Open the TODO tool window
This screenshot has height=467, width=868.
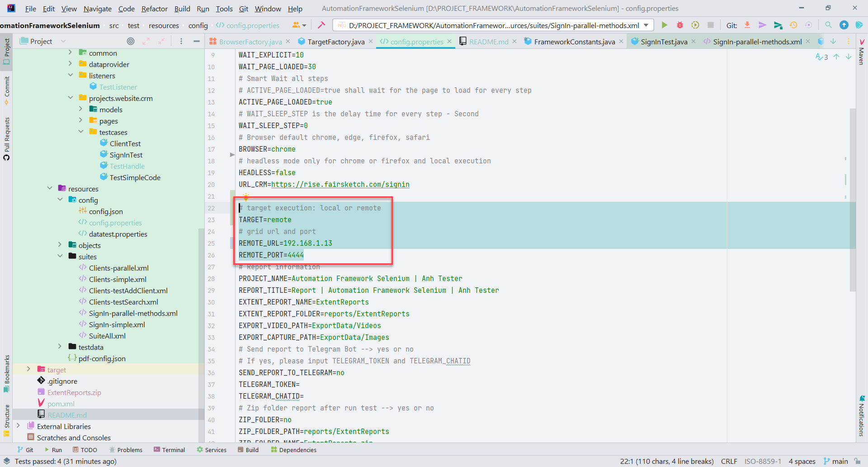point(85,450)
